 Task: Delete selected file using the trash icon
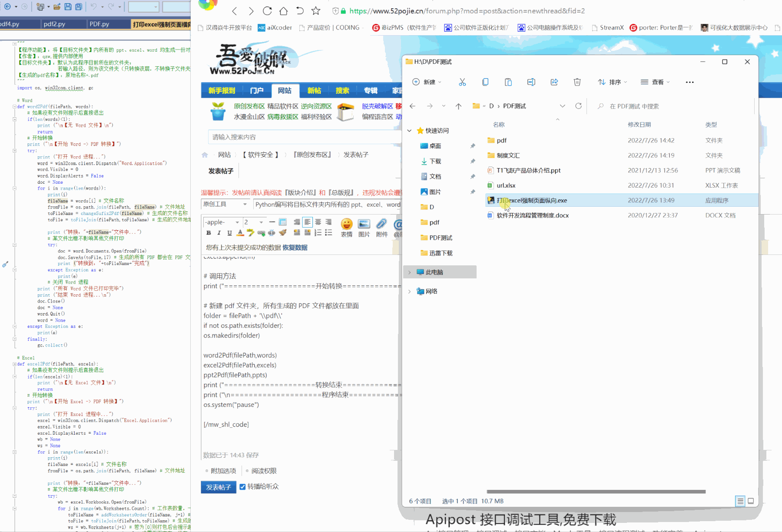577,82
